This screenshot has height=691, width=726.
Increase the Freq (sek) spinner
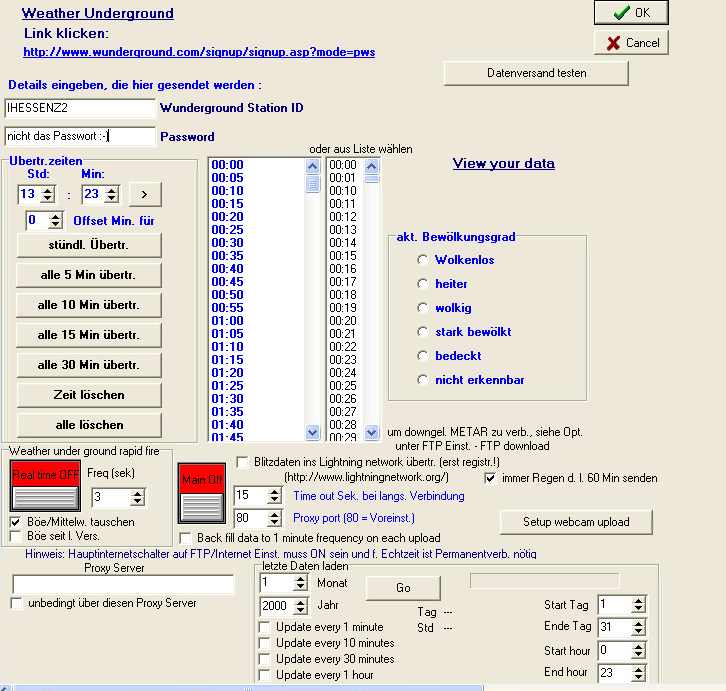[138, 494]
